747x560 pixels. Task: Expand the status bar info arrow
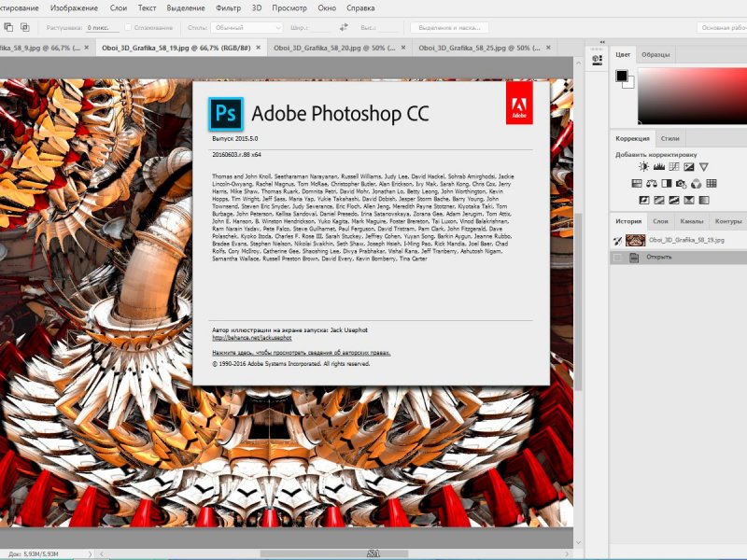click(x=90, y=553)
